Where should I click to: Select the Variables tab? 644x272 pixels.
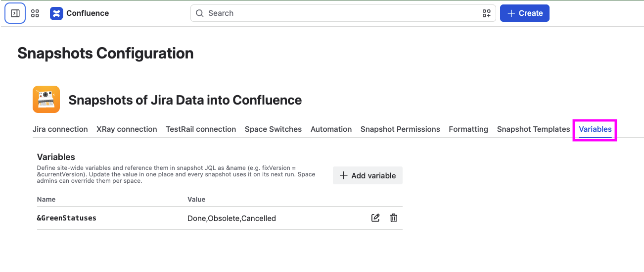click(595, 129)
